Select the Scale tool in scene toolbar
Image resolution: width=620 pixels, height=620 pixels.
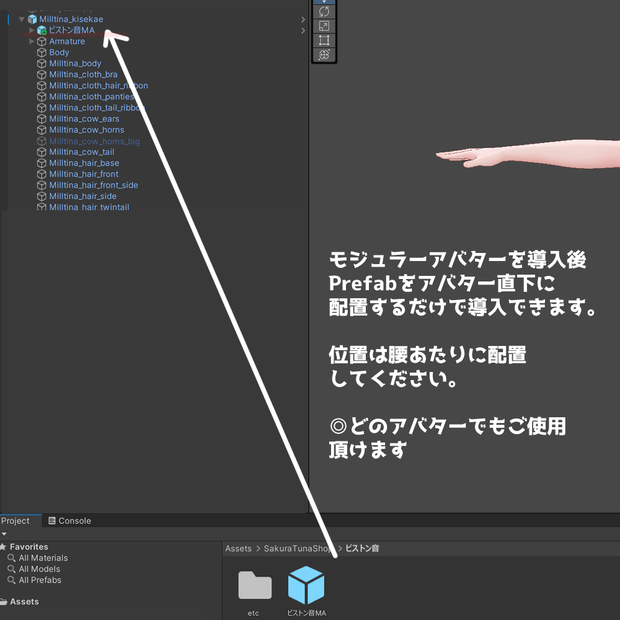pyautogui.click(x=324, y=26)
